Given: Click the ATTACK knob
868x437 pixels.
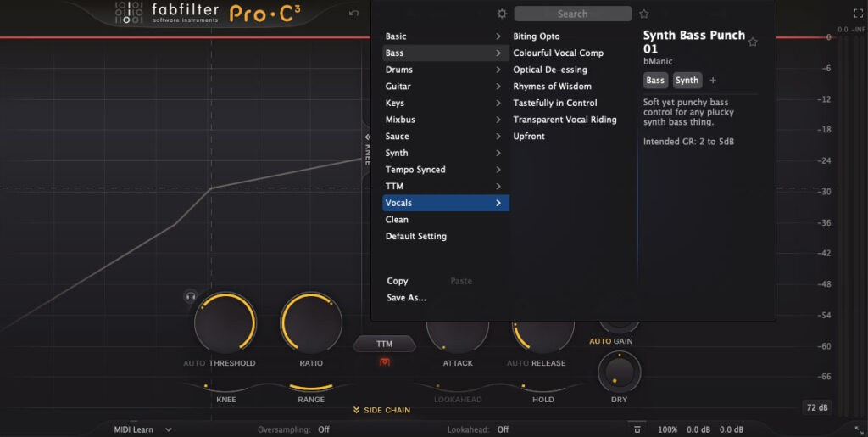Looking at the screenshot, I should [x=457, y=336].
